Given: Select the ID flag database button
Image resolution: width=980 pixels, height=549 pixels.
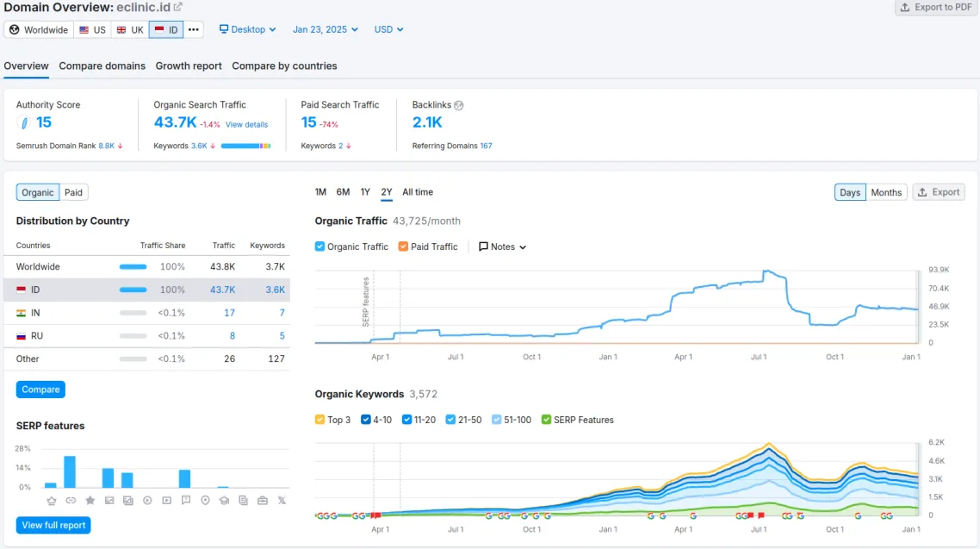Looking at the screenshot, I should pos(166,29).
